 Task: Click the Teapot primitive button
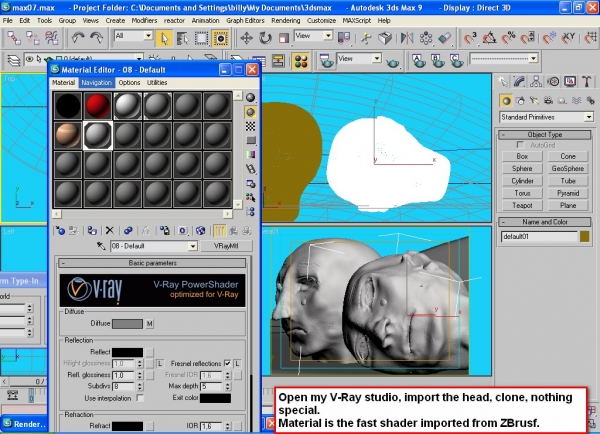pyautogui.click(x=522, y=206)
